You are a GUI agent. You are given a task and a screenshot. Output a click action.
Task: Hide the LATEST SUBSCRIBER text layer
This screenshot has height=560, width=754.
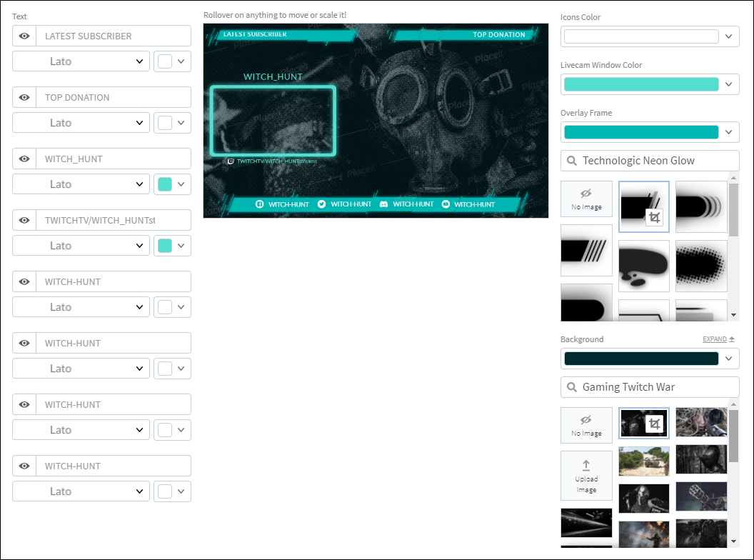[x=24, y=36]
